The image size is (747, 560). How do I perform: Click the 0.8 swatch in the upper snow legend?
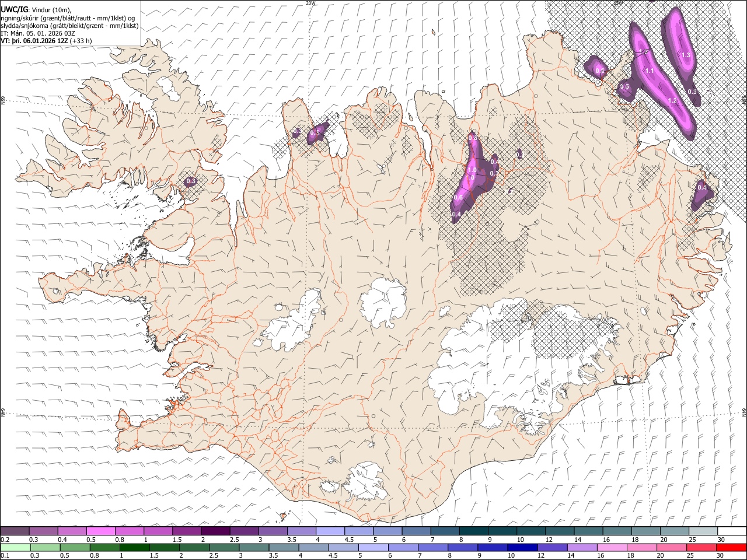130,531
